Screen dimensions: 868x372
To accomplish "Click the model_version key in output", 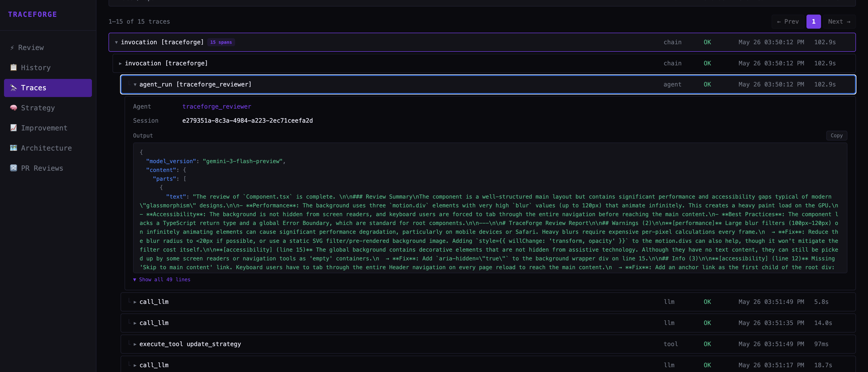I will pyautogui.click(x=171, y=161).
